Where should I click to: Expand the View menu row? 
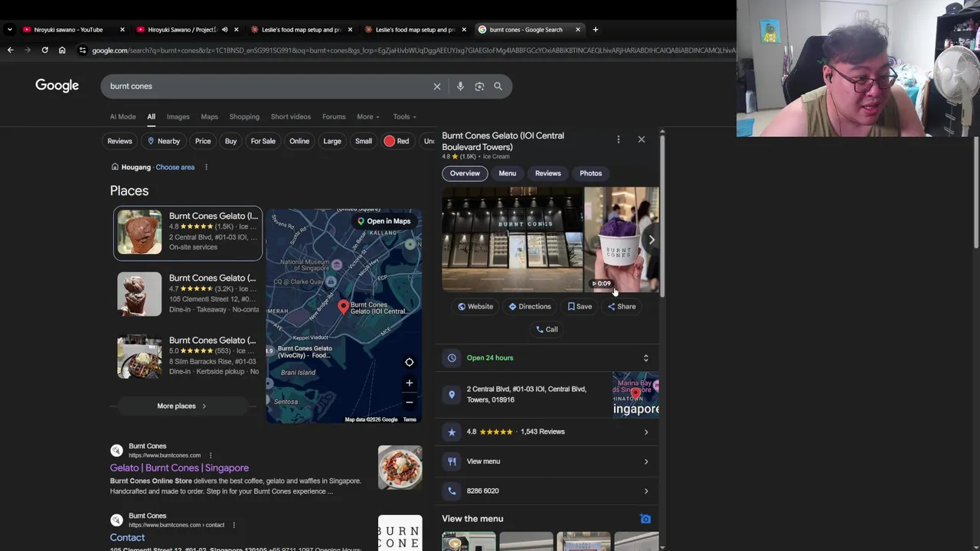tap(548, 461)
